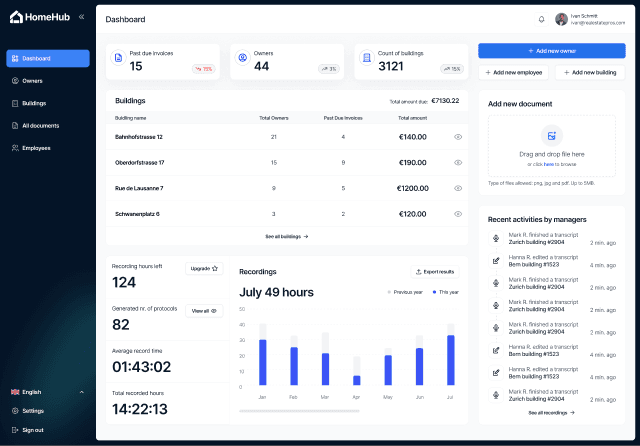Click Bahnhofstrasse 12 building name
The image size is (640, 446).
(139, 137)
